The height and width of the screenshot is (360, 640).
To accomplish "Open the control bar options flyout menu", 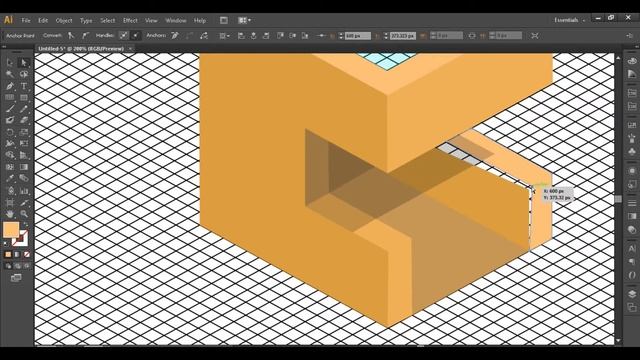I will click(x=629, y=36).
